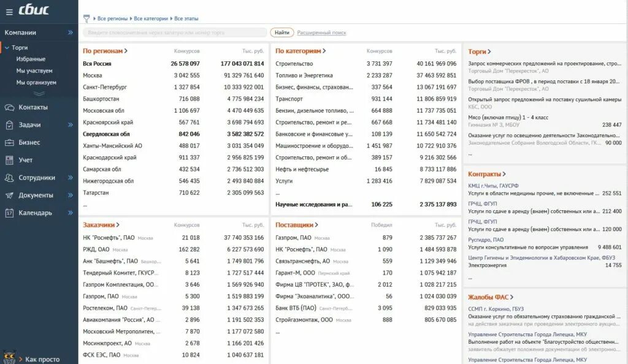
Task: Open contract КМЦ г.Читы, ГАУСРФ
Action: click(493, 186)
